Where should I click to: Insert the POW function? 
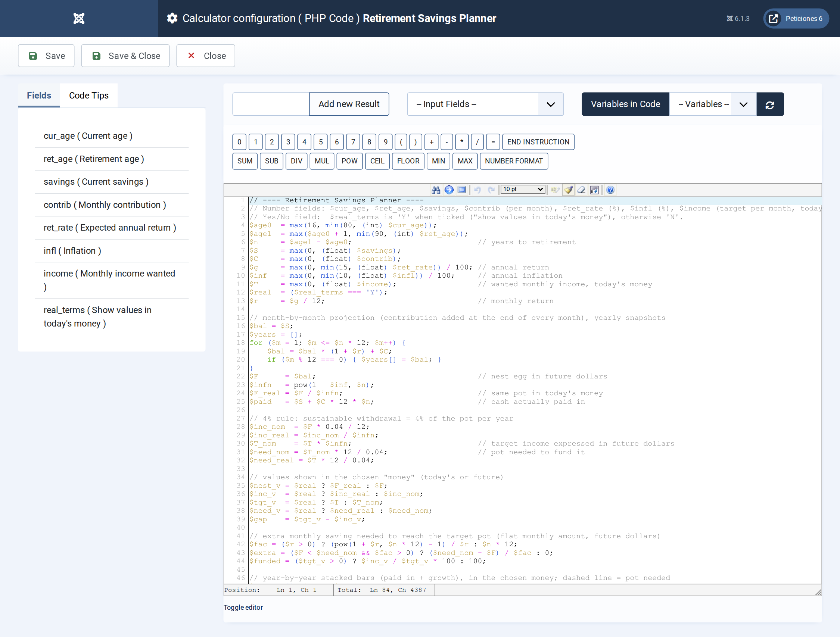coord(349,161)
